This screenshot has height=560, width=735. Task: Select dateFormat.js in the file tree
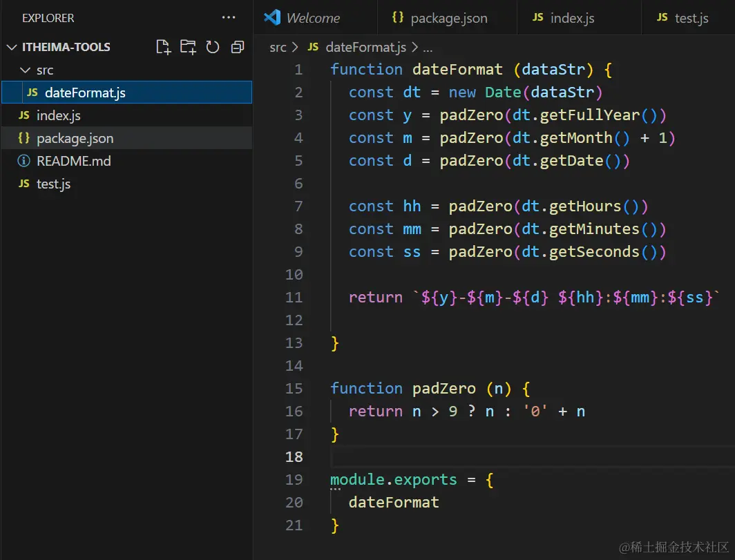[x=127, y=93]
